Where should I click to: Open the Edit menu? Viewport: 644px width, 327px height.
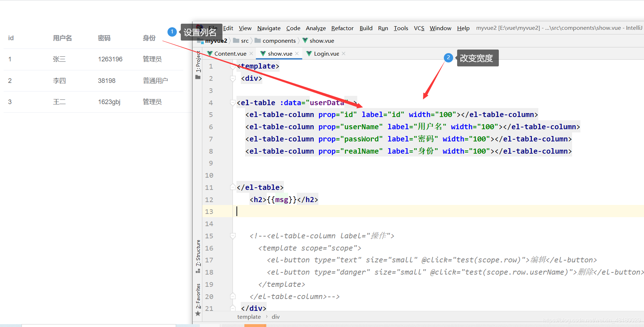(228, 28)
